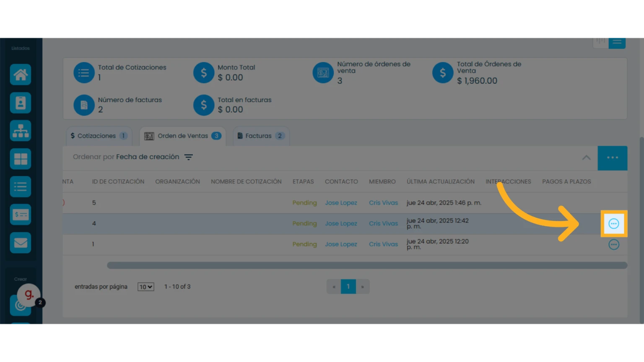The width and height of the screenshot is (644, 362).
Task: Open the entries per page dropdown
Action: pyautogui.click(x=146, y=287)
